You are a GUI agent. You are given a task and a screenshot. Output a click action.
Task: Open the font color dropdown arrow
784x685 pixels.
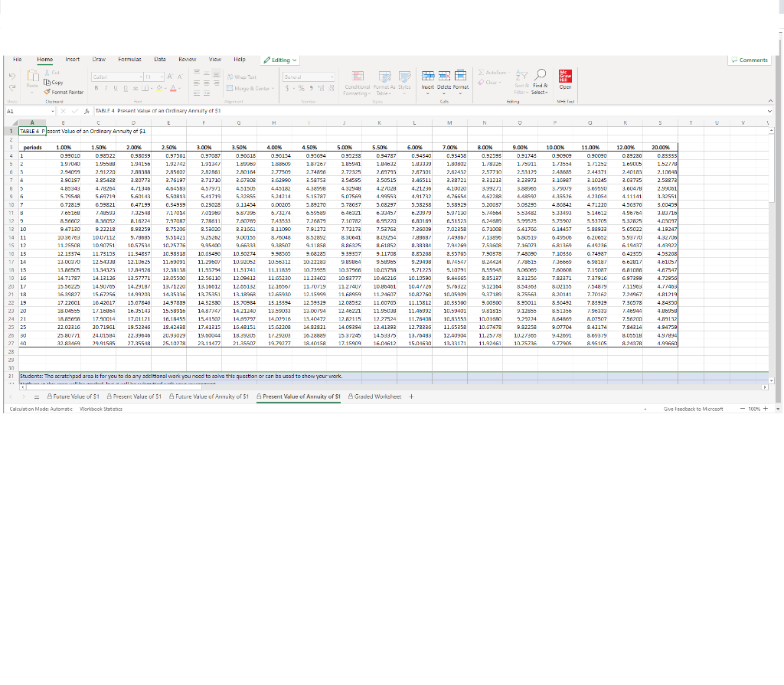tap(179, 89)
